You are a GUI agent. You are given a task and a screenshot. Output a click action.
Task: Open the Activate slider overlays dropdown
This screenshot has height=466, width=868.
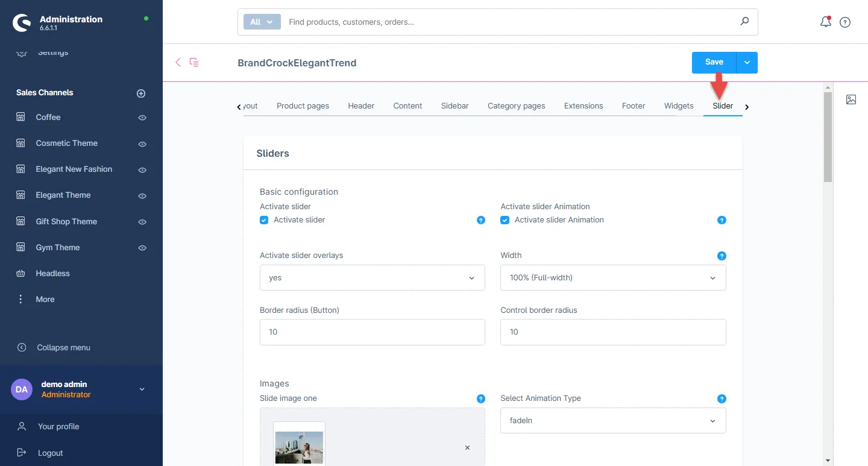[372, 278]
